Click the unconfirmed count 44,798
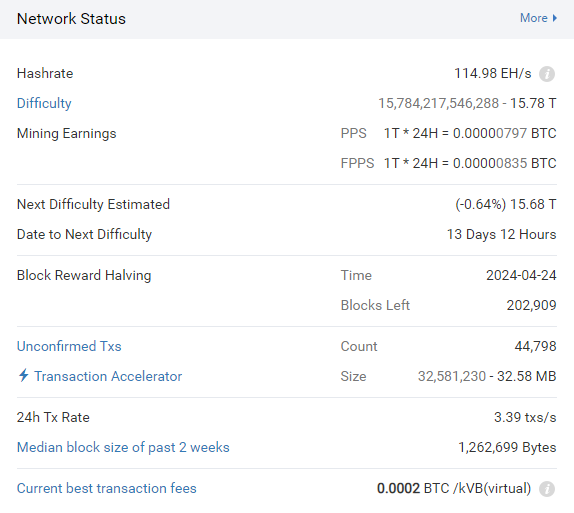 pyautogui.click(x=535, y=346)
